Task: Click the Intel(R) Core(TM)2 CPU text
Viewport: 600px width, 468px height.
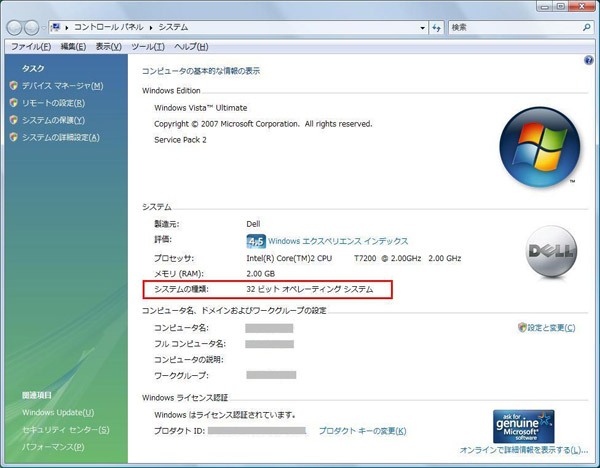Action: (289, 258)
